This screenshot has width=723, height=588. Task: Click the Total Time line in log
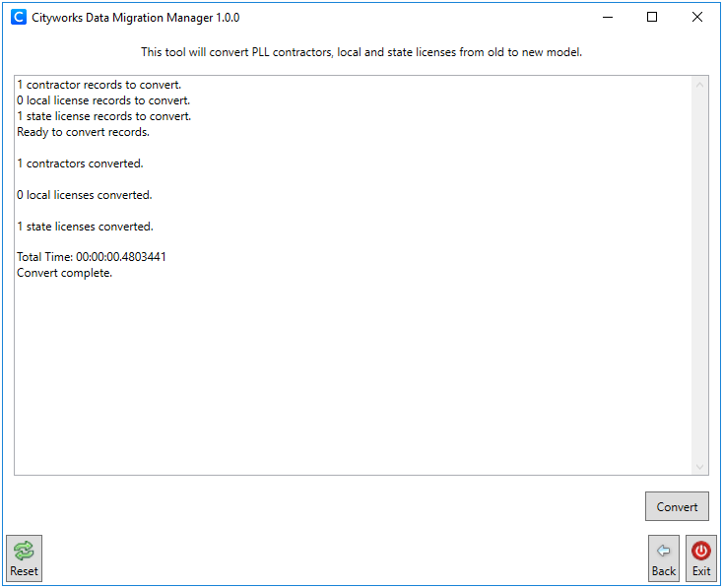92,257
